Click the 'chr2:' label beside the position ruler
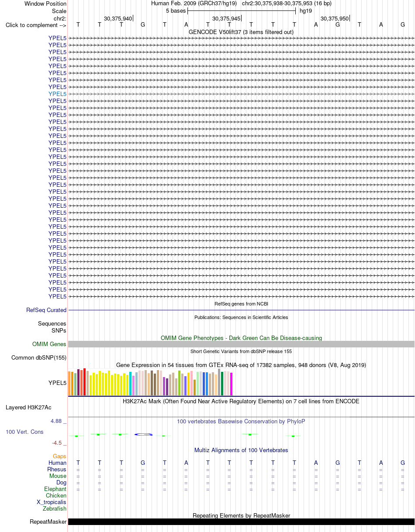This screenshot has width=415, height=532. pyautogui.click(x=60, y=18)
